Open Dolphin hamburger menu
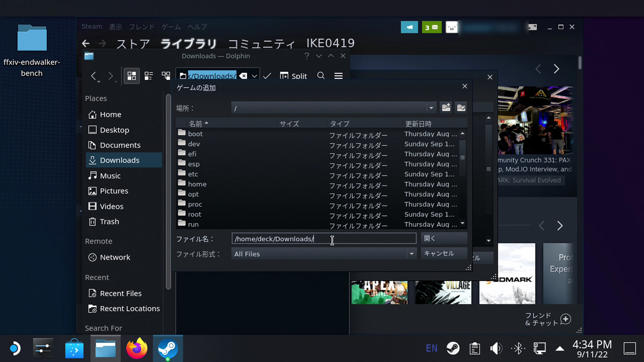 click(339, 76)
